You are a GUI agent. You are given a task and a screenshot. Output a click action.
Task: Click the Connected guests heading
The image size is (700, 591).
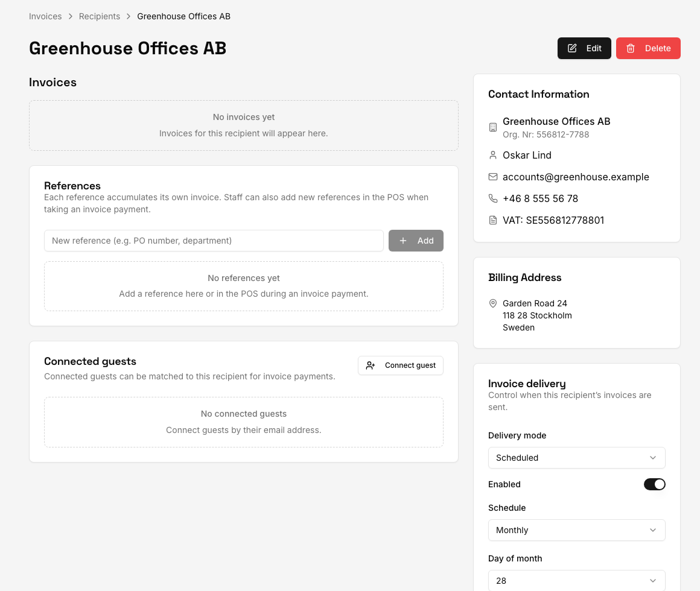[x=90, y=361]
